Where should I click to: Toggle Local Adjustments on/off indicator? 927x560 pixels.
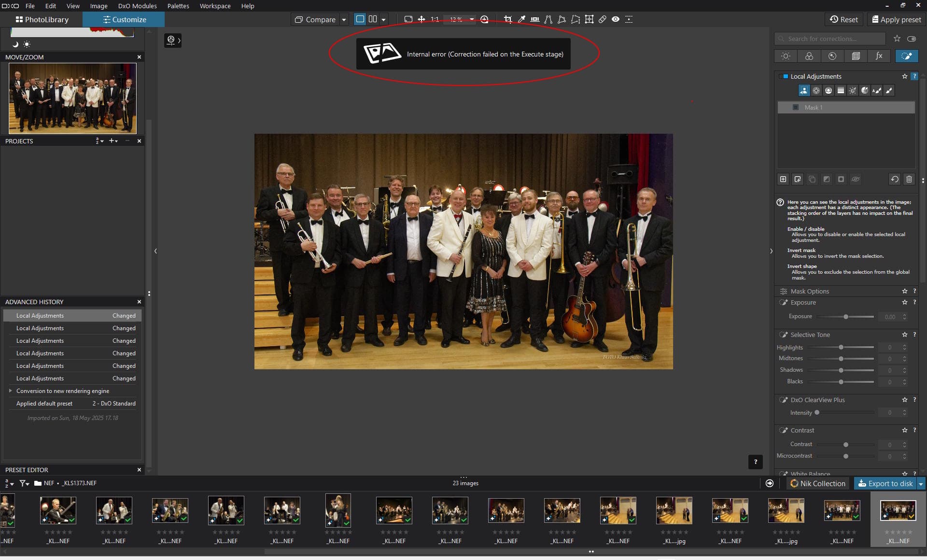coord(786,76)
